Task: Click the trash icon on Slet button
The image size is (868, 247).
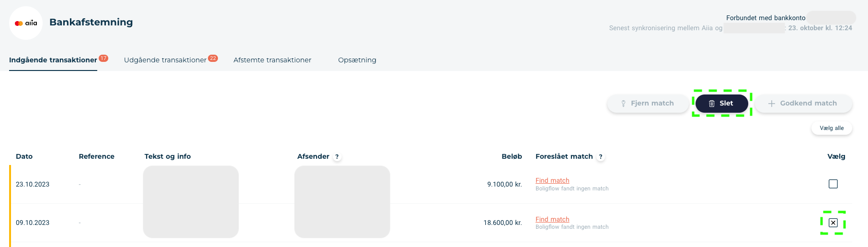Action: pos(712,104)
